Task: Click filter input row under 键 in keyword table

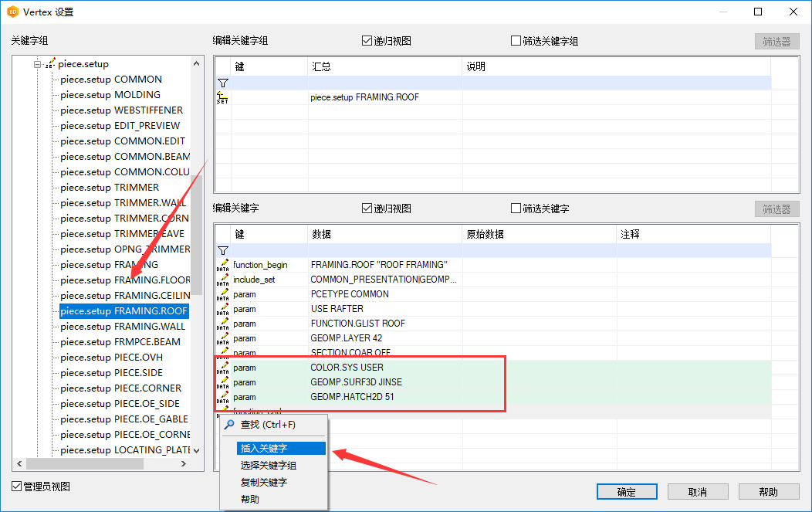Action: (269, 250)
